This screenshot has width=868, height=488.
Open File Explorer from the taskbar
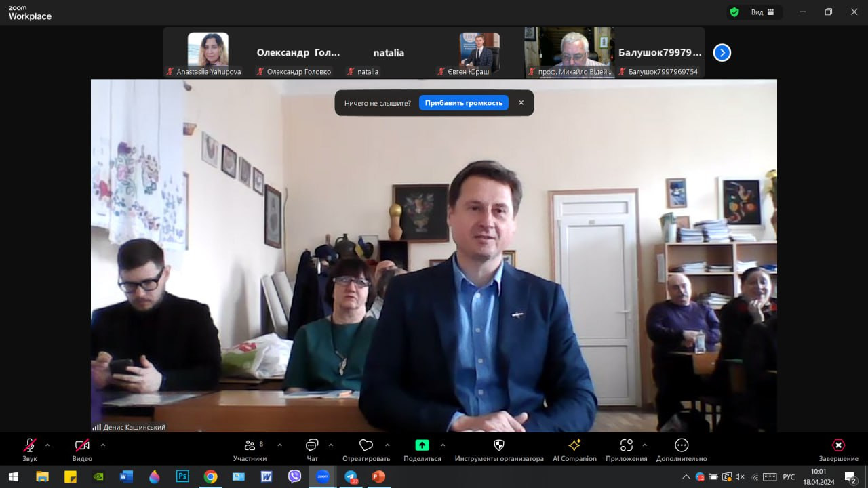(42, 476)
